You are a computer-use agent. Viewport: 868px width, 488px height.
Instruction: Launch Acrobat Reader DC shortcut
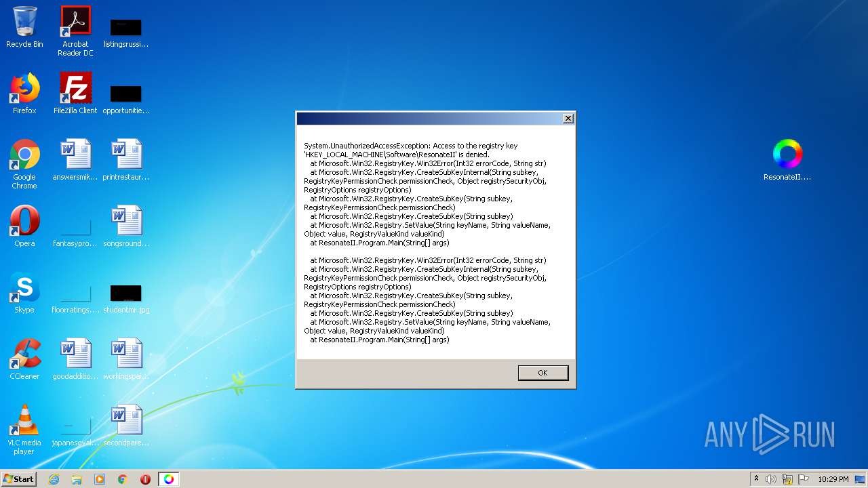(75, 31)
